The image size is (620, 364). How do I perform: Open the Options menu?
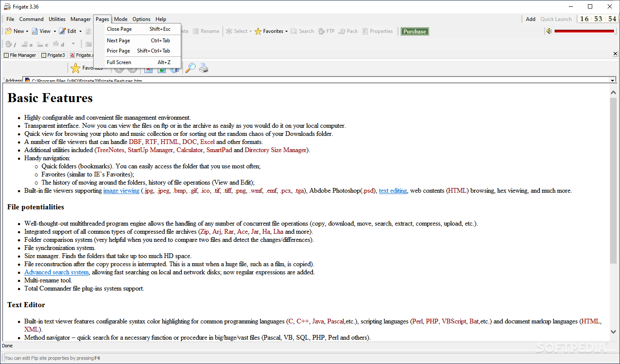click(x=141, y=19)
